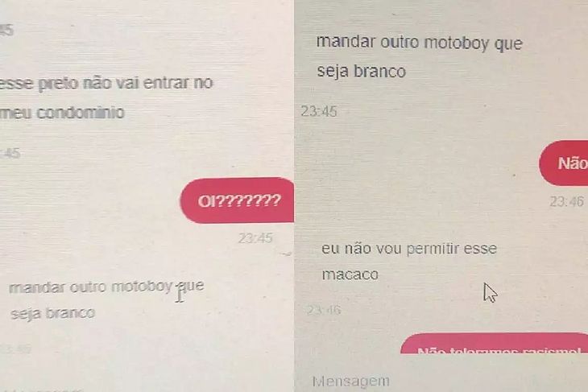
Task: Click the "esse preto não vai entrar no" line
Action: (106, 83)
